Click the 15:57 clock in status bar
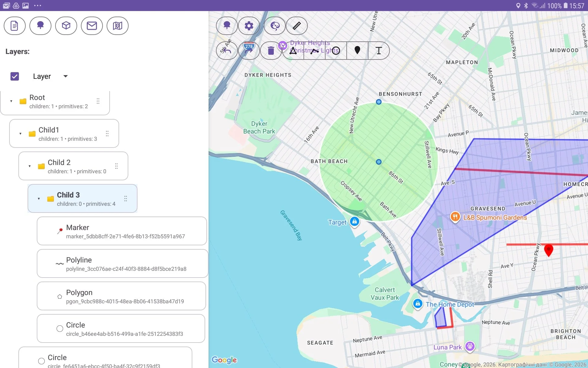The width and height of the screenshot is (588, 368). point(577,6)
